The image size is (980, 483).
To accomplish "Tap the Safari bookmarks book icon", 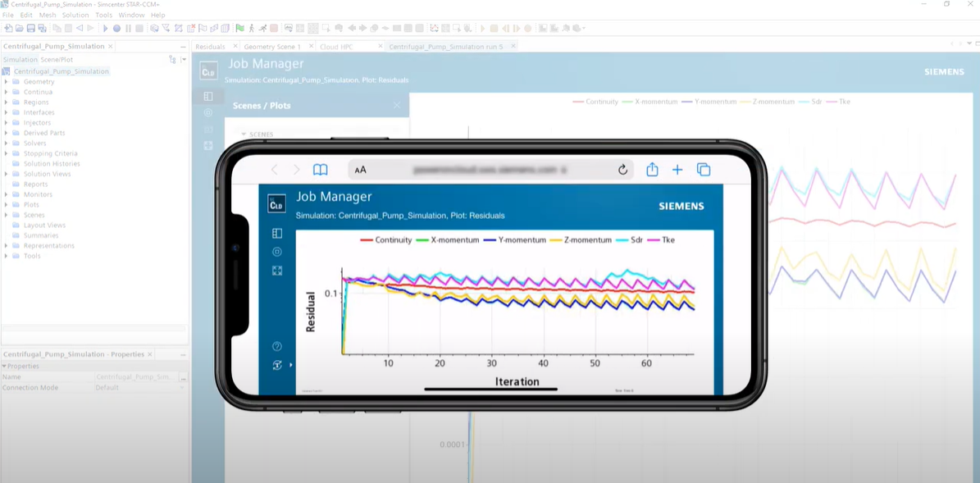I will 321,170.
